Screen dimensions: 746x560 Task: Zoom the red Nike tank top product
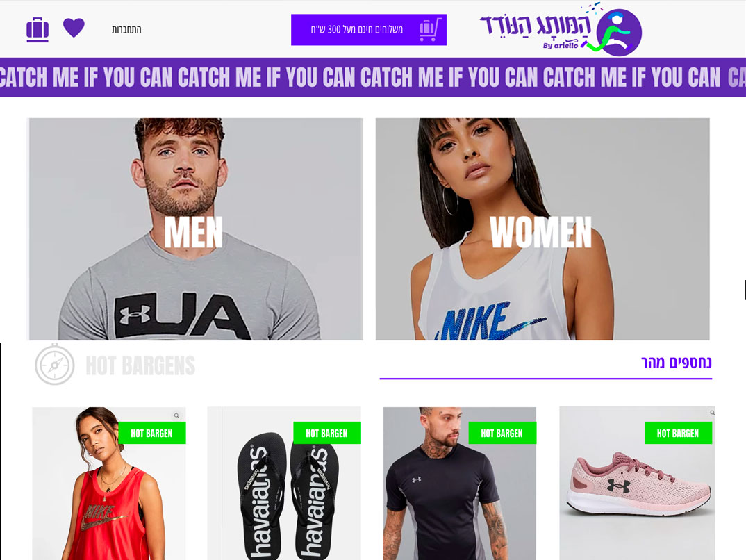point(176,415)
